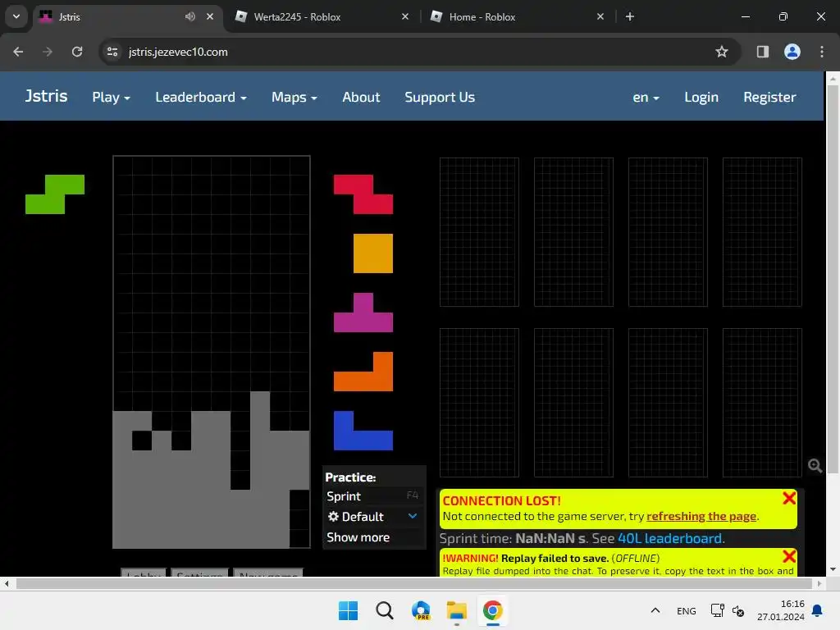This screenshot has height=630, width=840.
Task: Open the network status tray icon
Action: click(717, 610)
